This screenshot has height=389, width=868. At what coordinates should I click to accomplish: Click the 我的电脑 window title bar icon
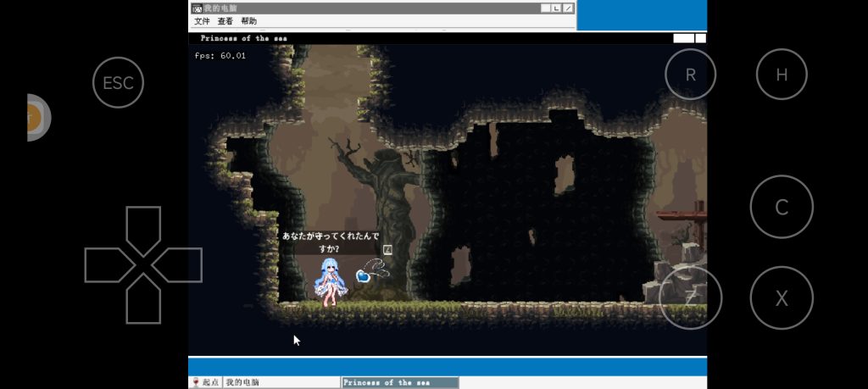[x=197, y=8]
